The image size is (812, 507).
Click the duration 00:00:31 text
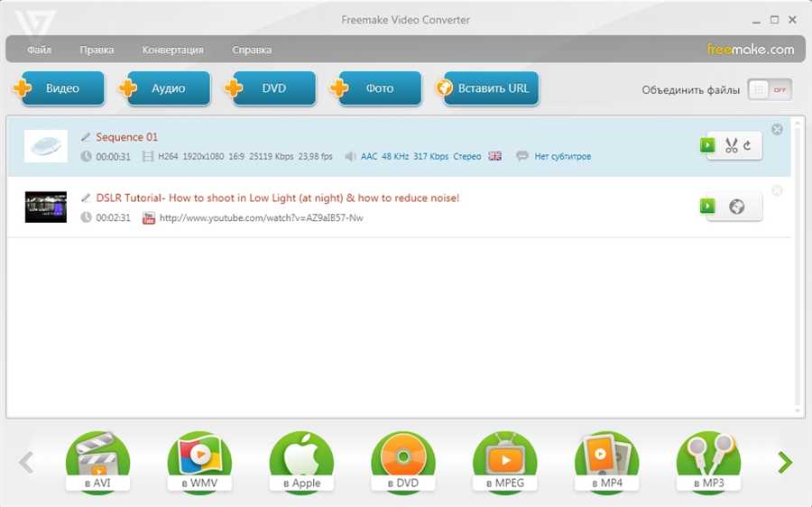pos(114,156)
